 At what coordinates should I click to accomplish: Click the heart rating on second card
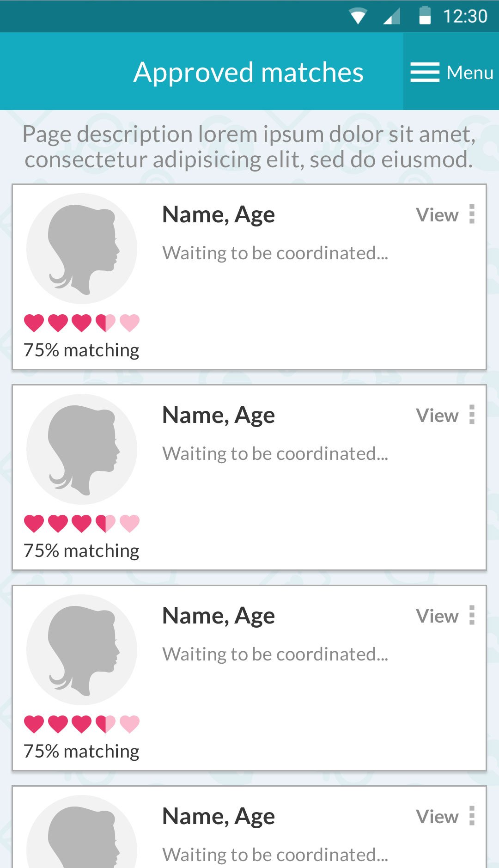82,523
